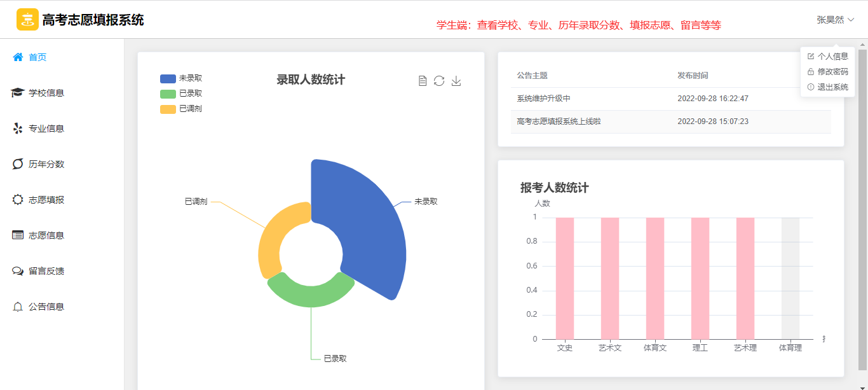
Task: Click the home icon for 首页
Action: click(18, 57)
